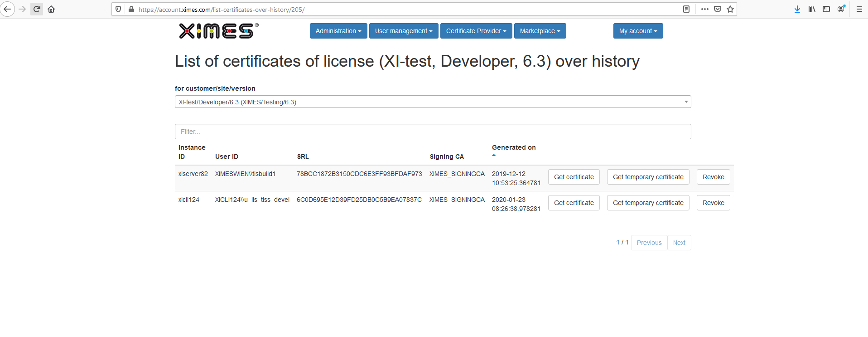Screen dimensions: 868x337
Task: Select SRL 6C0D695E12D39FD25DB0C5B9EA07837C
Action: pos(359,200)
